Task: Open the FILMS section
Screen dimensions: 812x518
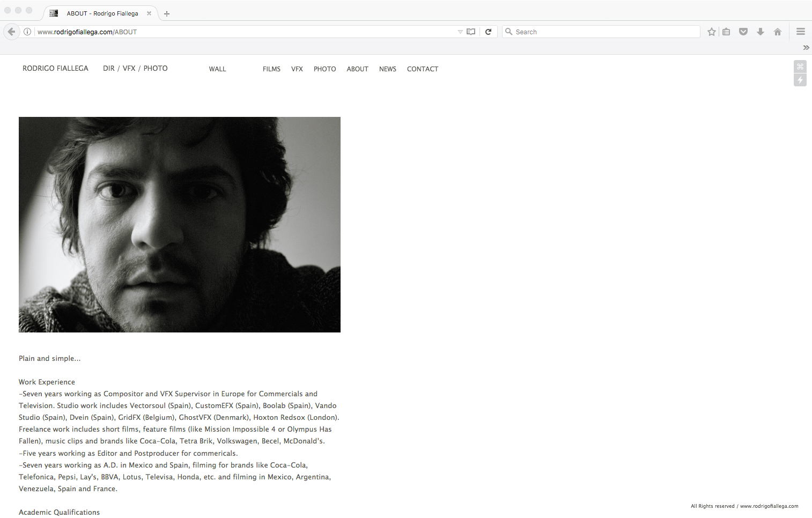Action: tap(271, 69)
